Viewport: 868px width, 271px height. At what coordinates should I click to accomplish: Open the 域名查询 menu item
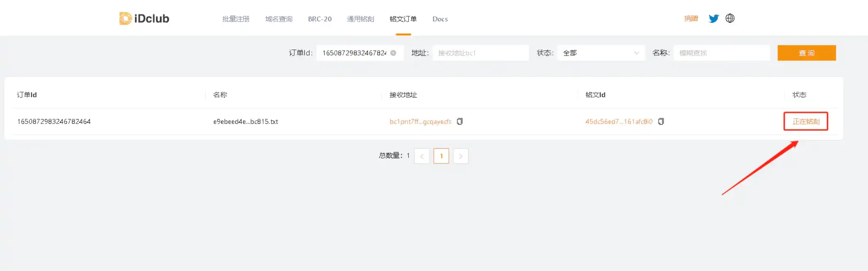point(279,19)
